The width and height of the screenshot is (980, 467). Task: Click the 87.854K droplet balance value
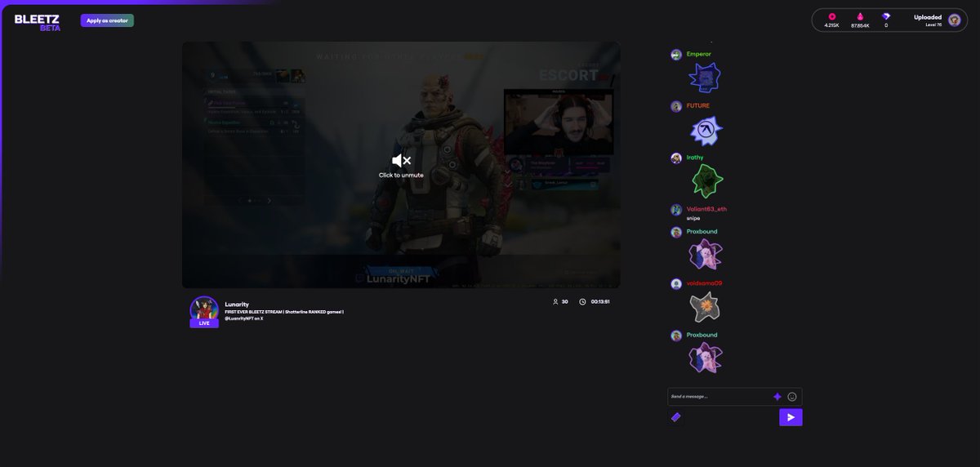click(860, 25)
